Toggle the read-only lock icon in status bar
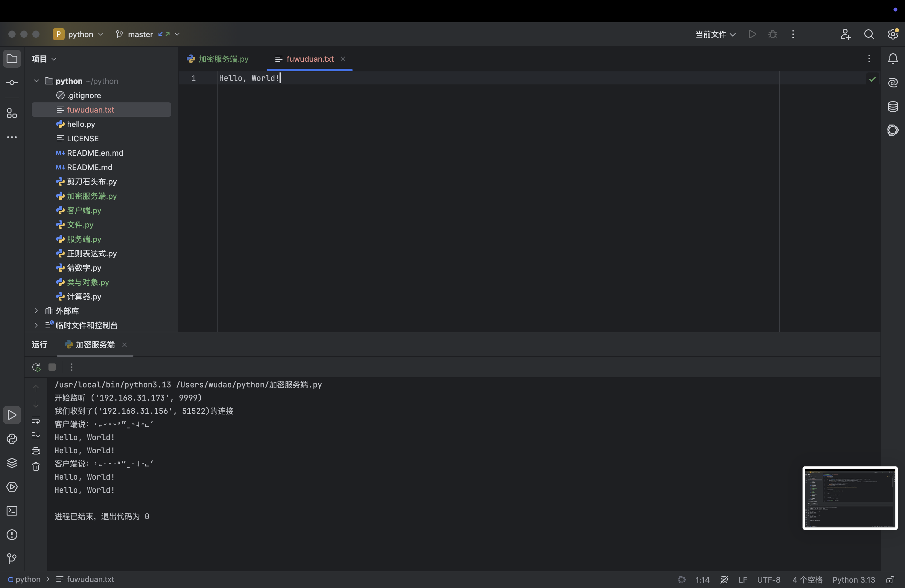 890,580
